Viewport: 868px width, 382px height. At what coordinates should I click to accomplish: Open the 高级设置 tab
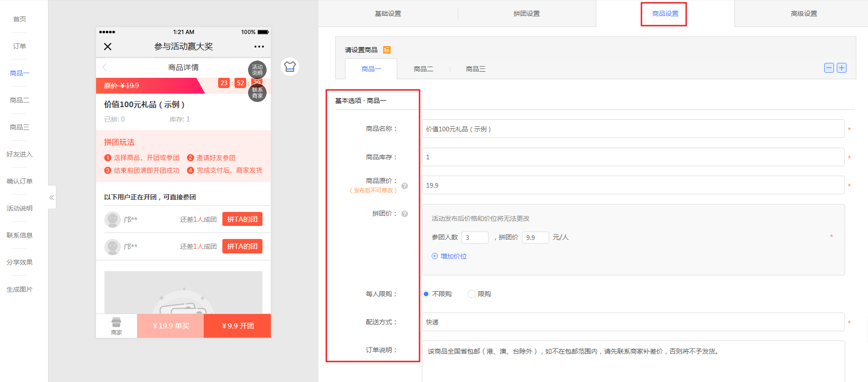[804, 14]
